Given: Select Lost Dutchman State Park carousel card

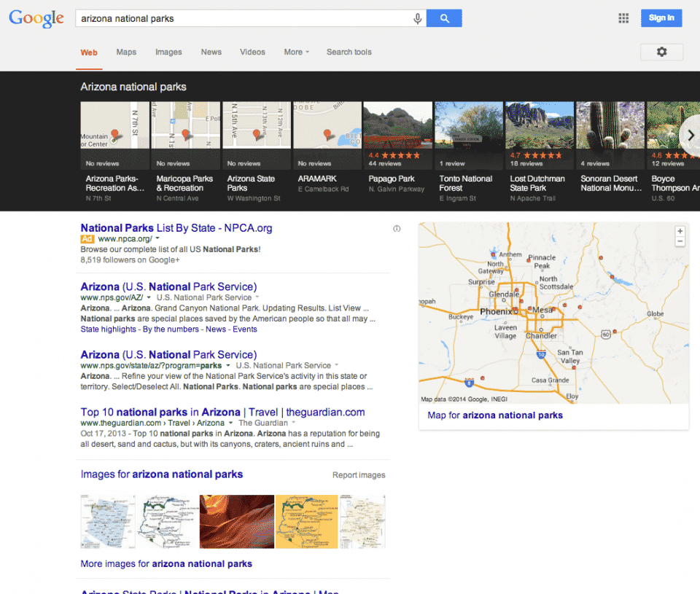Looking at the screenshot, I should click(540, 152).
